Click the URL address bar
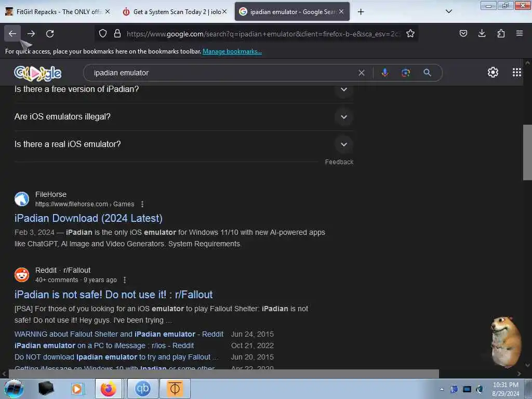This screenshot has height=399, width=532. point(263,34)
